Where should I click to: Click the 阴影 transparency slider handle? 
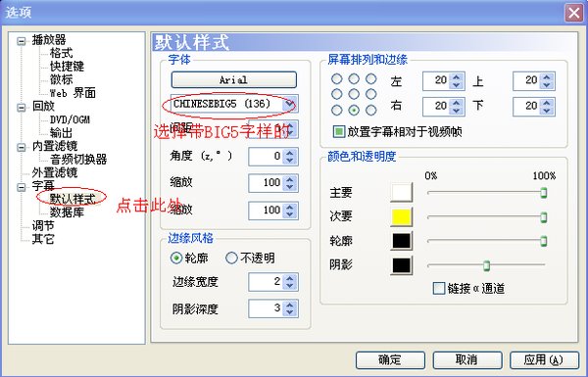[486, 265]
